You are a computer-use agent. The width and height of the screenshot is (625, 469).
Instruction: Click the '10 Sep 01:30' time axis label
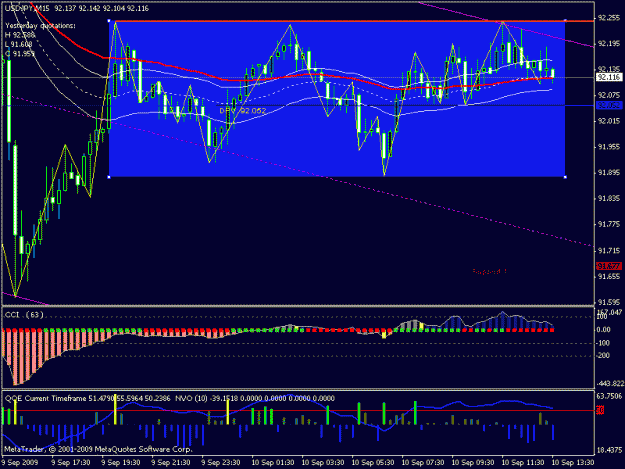pyautogui.click(x=273, y=462)
